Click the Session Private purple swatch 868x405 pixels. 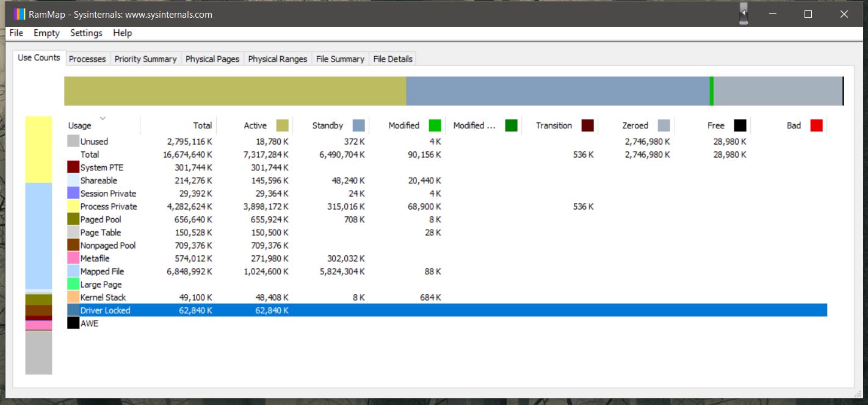73,193
